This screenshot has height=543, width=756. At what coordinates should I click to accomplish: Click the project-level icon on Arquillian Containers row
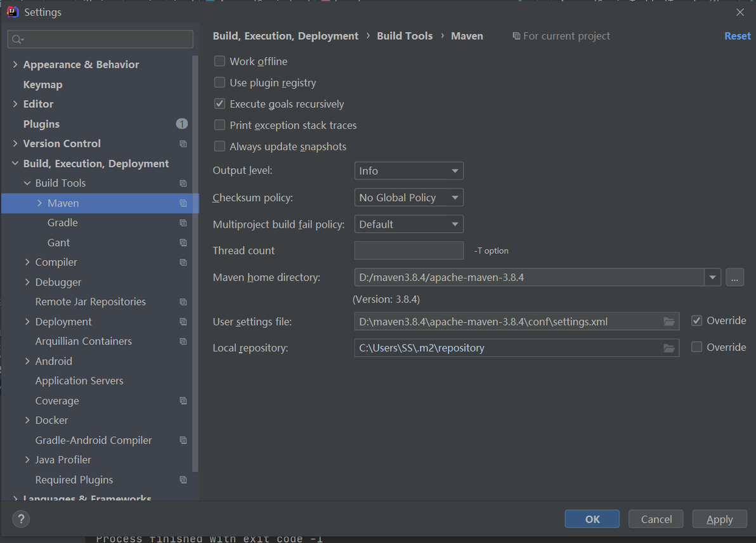pos(183,341)
